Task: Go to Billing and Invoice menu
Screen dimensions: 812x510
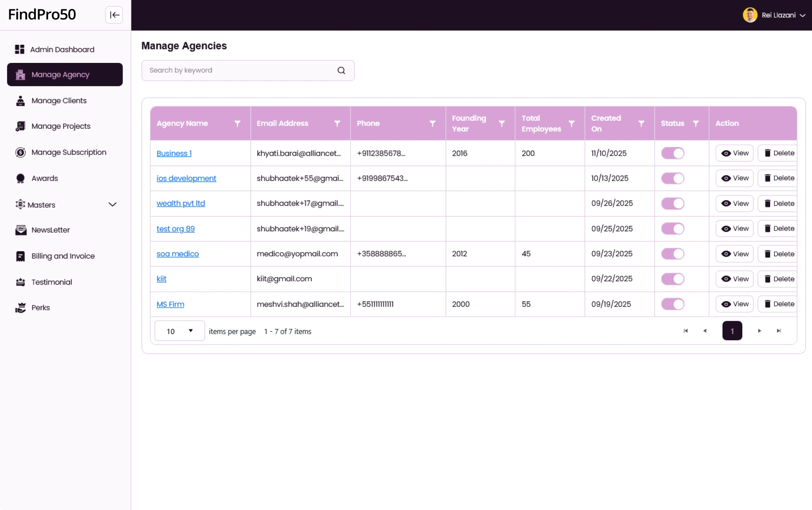Action: coord(63,256)
